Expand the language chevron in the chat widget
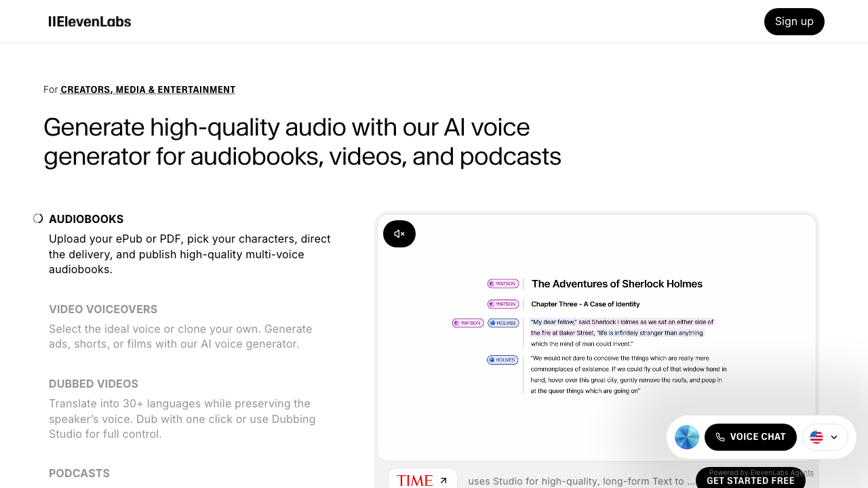The height and width of the screenshot is (488, 868). pyautogui.click(x=834, y=437)
